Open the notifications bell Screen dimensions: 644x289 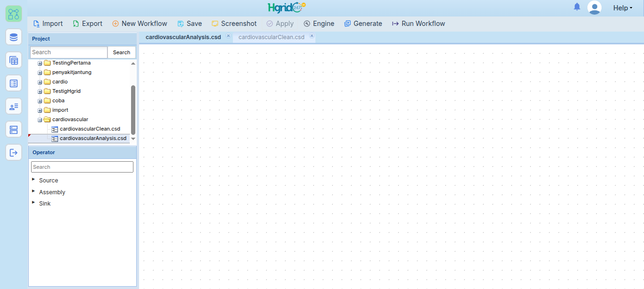tap(577, 7)
